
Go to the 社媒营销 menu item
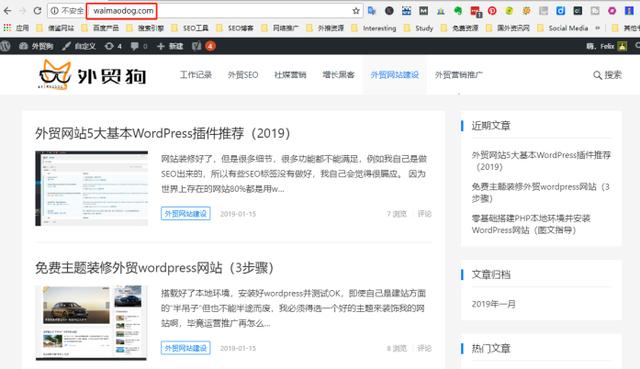coord(290,75)
